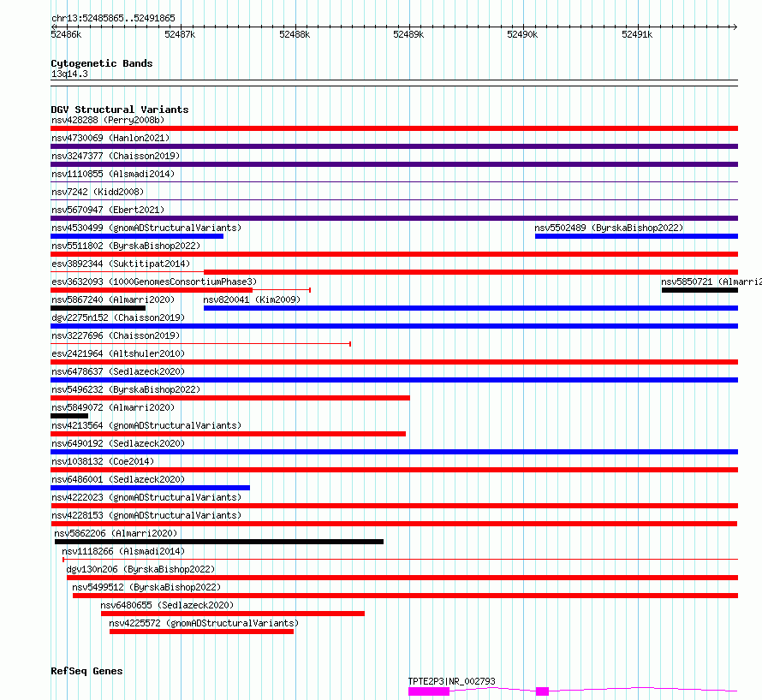Select the second small magenta TPTE2P3 exon
The width and height of the screenshot is (762, 700).
(x=542, y=691)
